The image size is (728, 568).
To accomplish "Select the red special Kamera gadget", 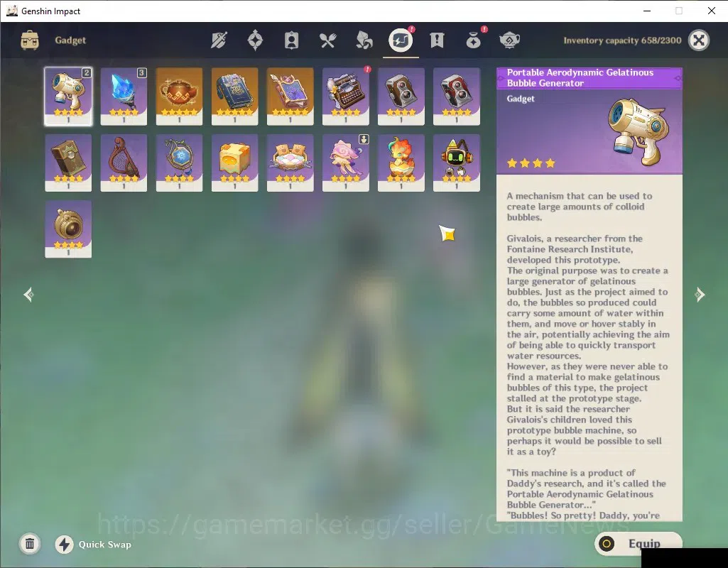I will click(457, 97).
